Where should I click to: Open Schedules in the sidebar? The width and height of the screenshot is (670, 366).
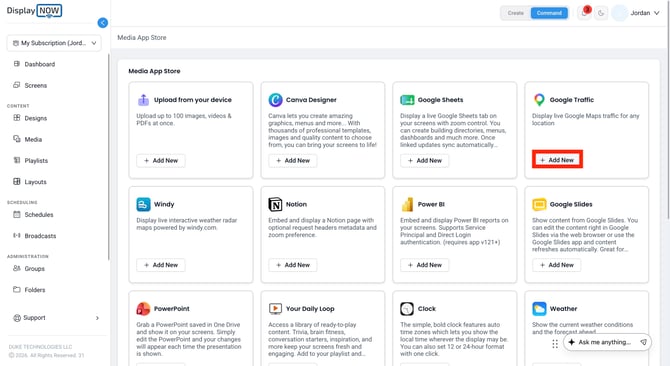38,215
